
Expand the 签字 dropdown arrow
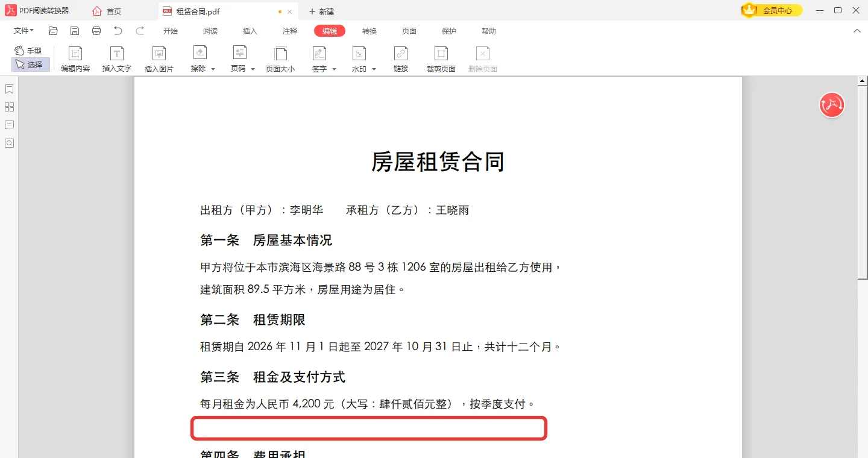[x=334, y=69]
